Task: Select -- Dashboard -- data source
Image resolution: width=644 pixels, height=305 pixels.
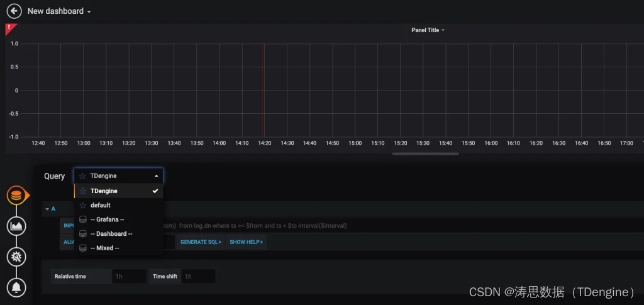Action: pyautogui.click(x=119, y=234)
